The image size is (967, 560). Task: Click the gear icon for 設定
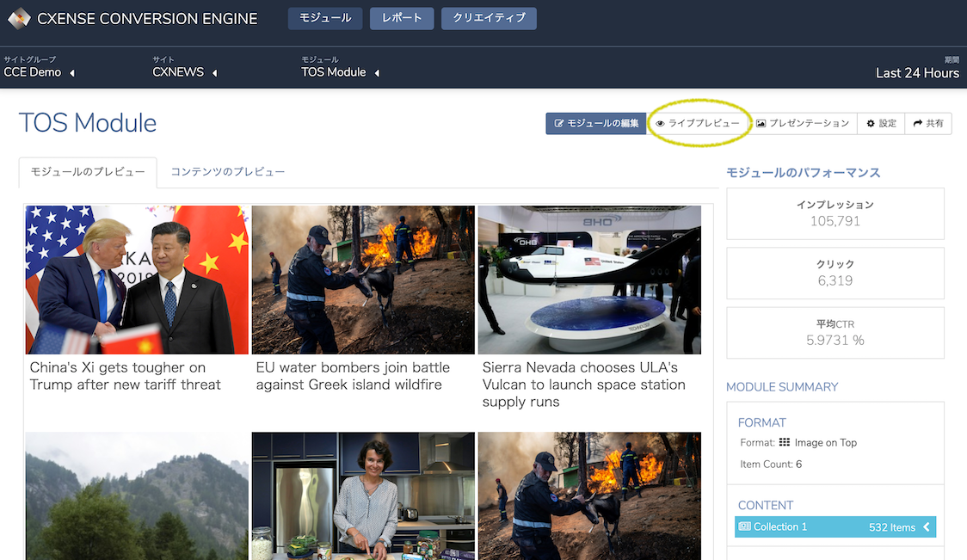pos(871,123)
